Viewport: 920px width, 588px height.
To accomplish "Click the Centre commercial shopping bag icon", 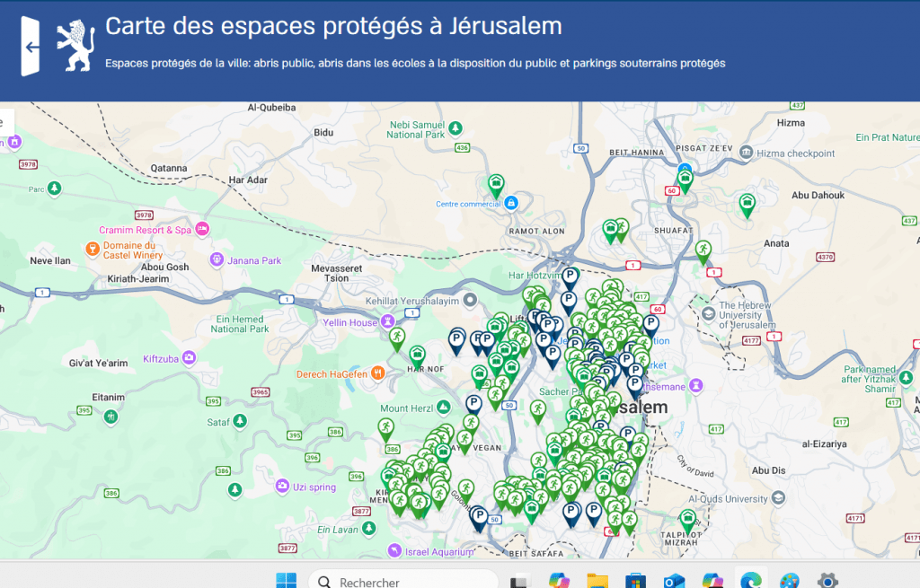I will point(510,203).
